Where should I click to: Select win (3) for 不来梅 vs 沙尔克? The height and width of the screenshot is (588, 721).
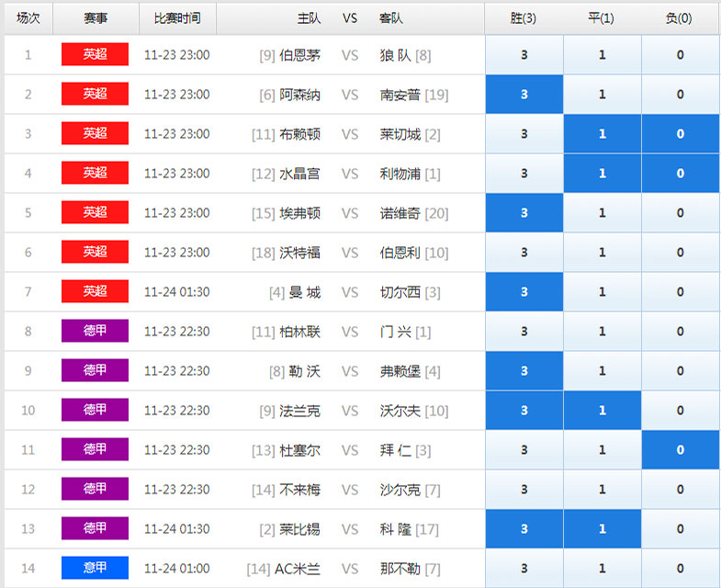pos(524,490)
